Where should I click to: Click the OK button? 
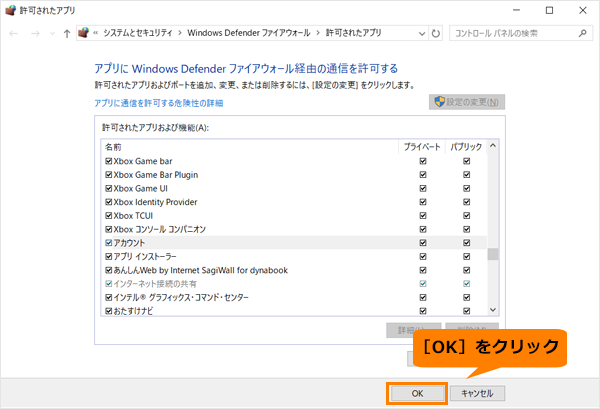click(417, 393)
